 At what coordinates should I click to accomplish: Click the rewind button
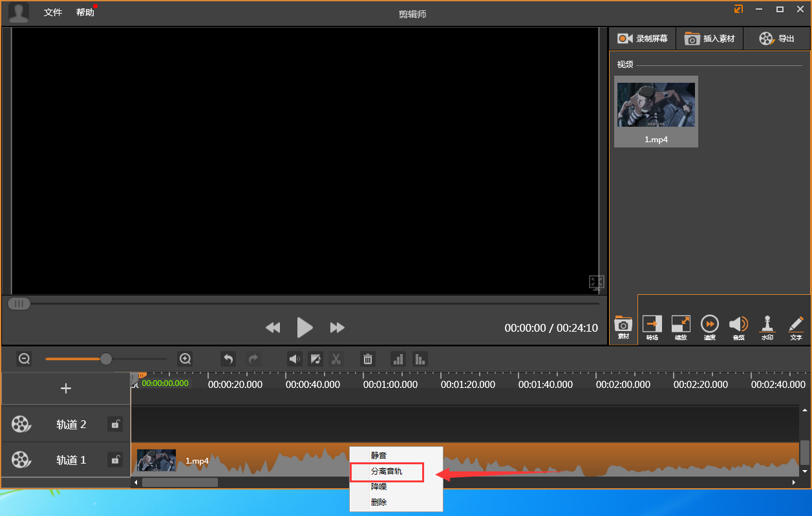point(273,328)
